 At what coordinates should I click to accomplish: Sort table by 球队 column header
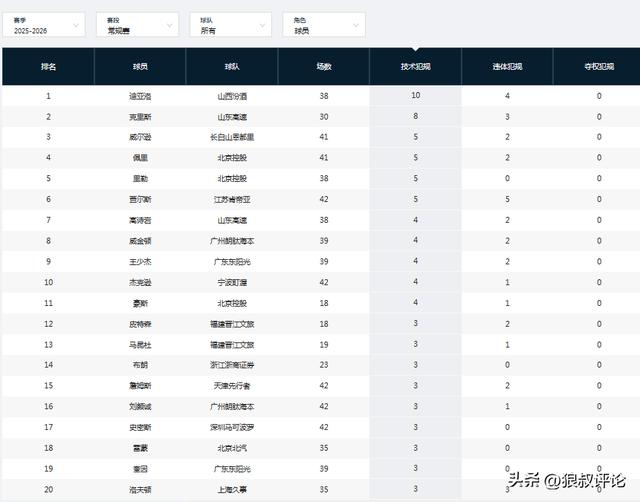232,67
